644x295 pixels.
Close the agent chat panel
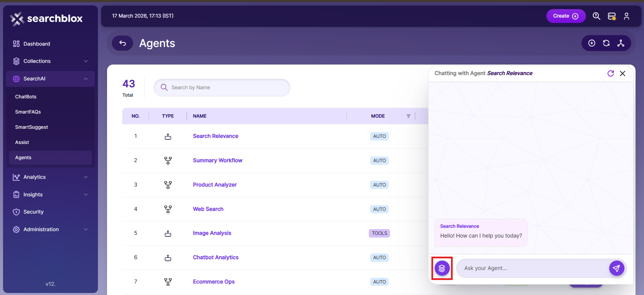pos(622,73)
